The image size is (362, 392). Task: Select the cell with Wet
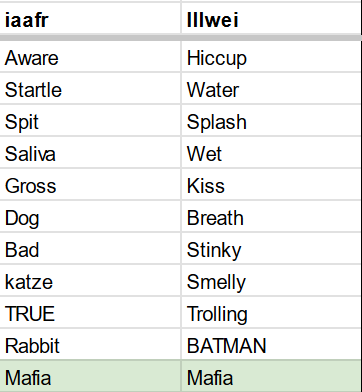tap(272, 152)
